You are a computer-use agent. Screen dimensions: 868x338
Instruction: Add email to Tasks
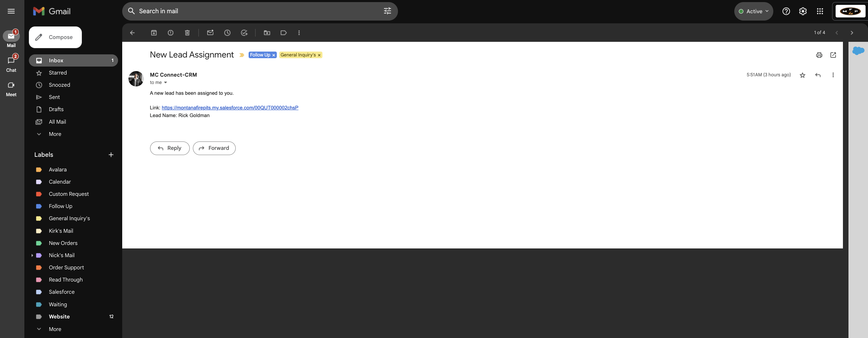coord(244,33)
